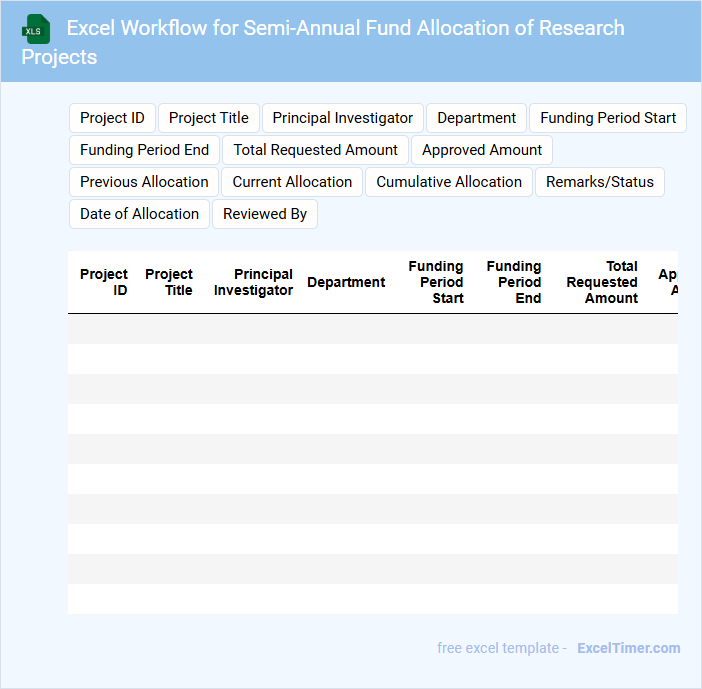The height and width of the screenshot is (689, 702).
Task: Click the page title heading text
Action: tap(322, 42)
